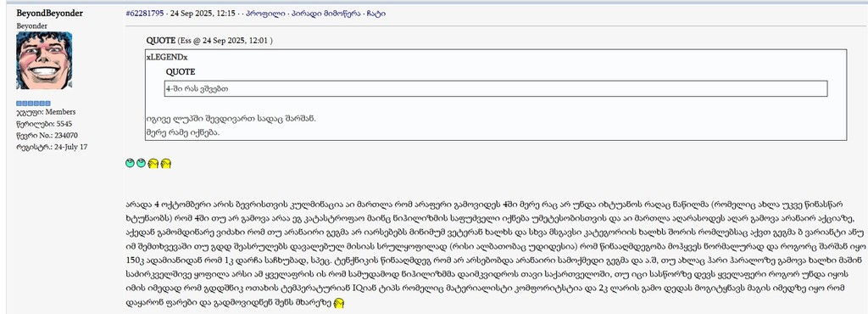This screenshot has height=314, width=868.
Task: Select the quoted name "xLEGENDx"
Action: 167,57
